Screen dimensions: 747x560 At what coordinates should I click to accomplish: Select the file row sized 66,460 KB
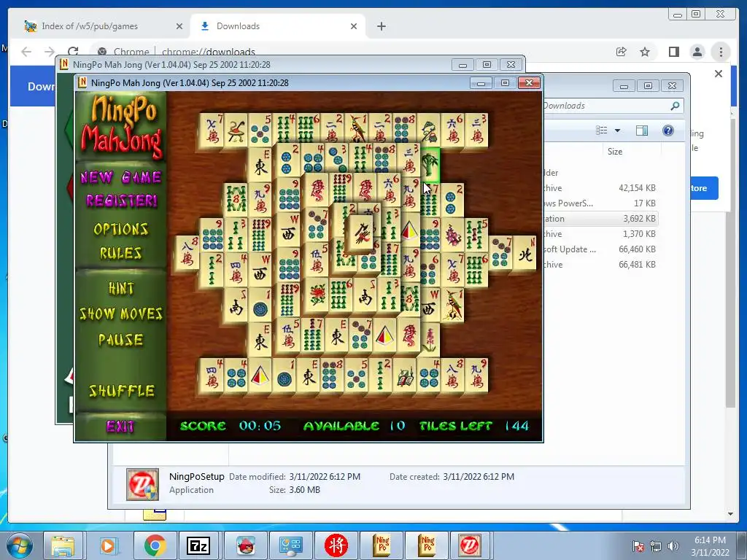coord(600,249)
